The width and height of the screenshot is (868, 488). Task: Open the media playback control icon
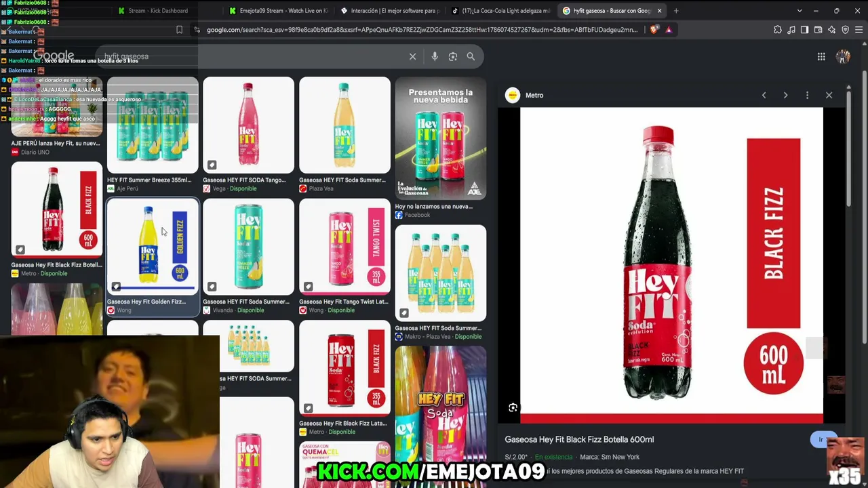791,30
